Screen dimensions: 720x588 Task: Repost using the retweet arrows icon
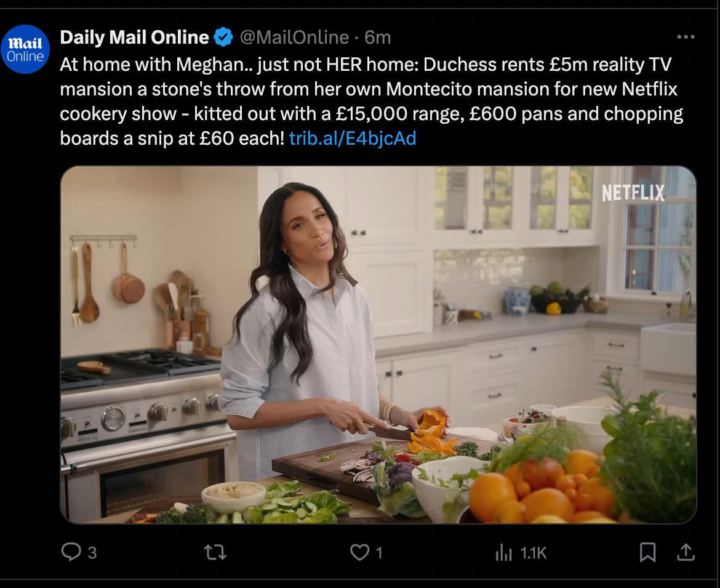click(x=215, y=552)
